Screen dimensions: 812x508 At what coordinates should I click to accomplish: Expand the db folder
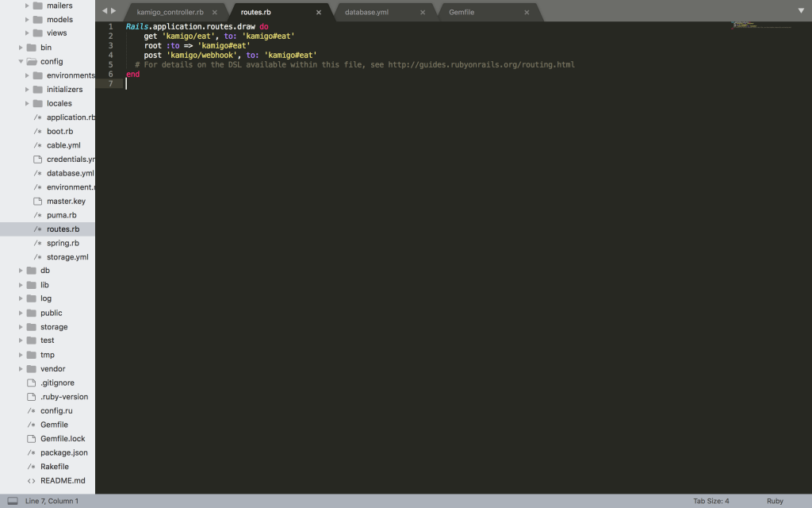[21, 271]
